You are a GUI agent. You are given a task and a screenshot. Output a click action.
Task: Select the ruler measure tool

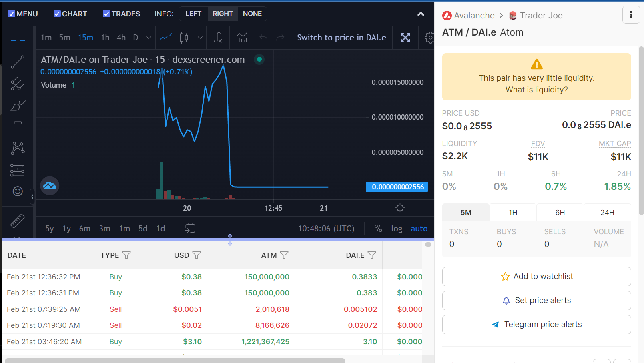(x=18, y=221)
